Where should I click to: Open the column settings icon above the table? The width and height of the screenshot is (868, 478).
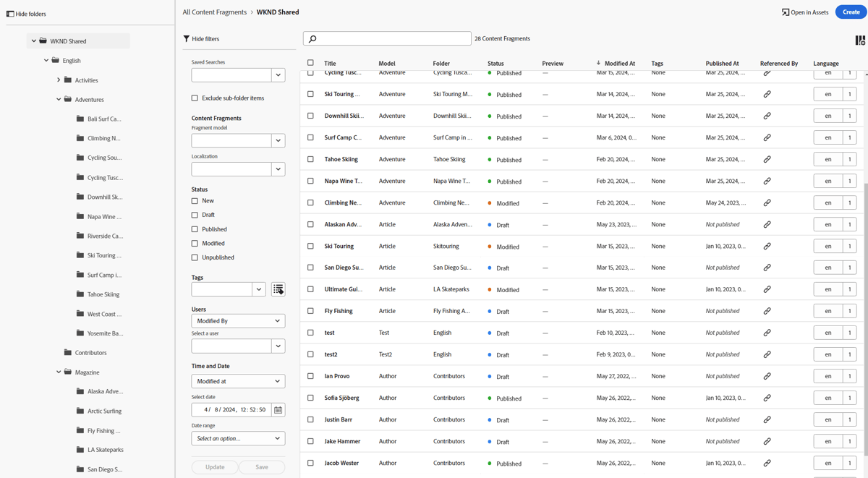coord(859,41)
